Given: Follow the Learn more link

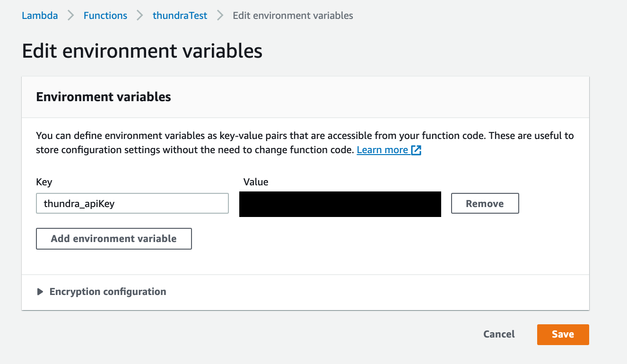Looking at the screenshot, I should (383, 150).
